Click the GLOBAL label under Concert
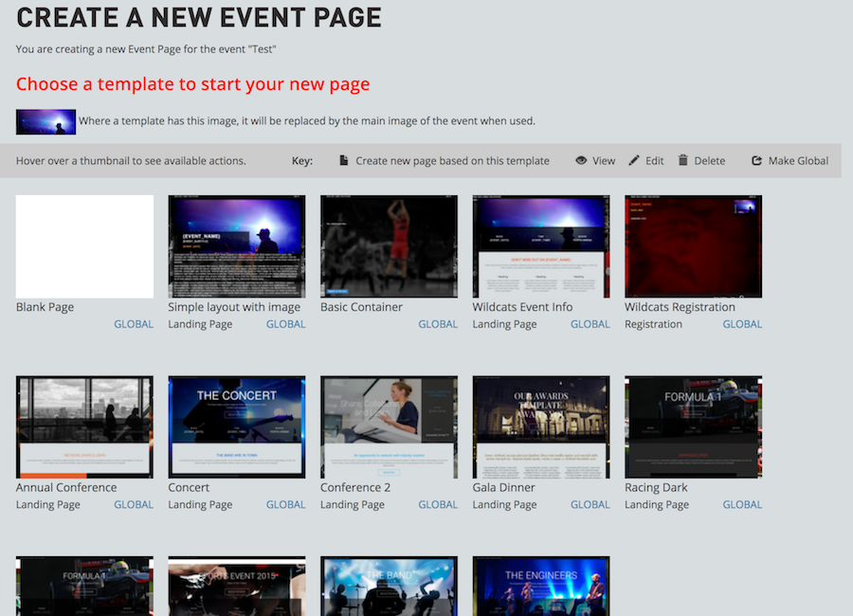Viewport: 853px width, 616px height. click(285, 504)
